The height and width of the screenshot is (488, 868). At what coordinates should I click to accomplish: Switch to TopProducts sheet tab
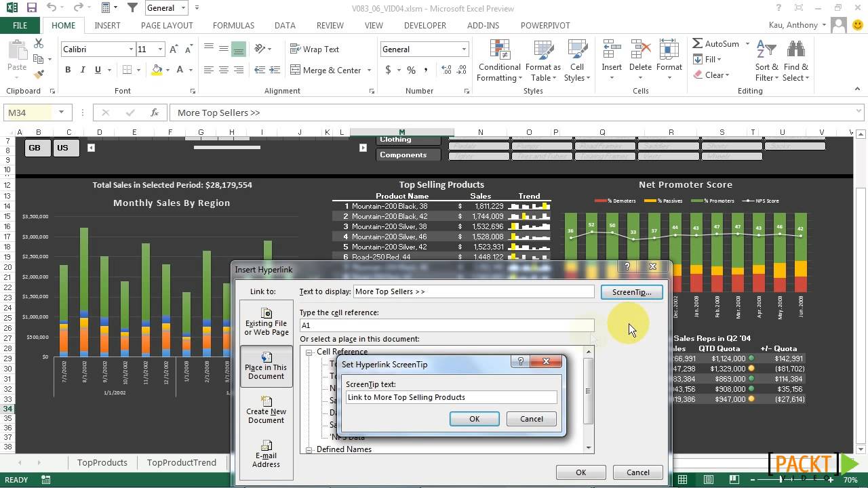tap(102, 462)
